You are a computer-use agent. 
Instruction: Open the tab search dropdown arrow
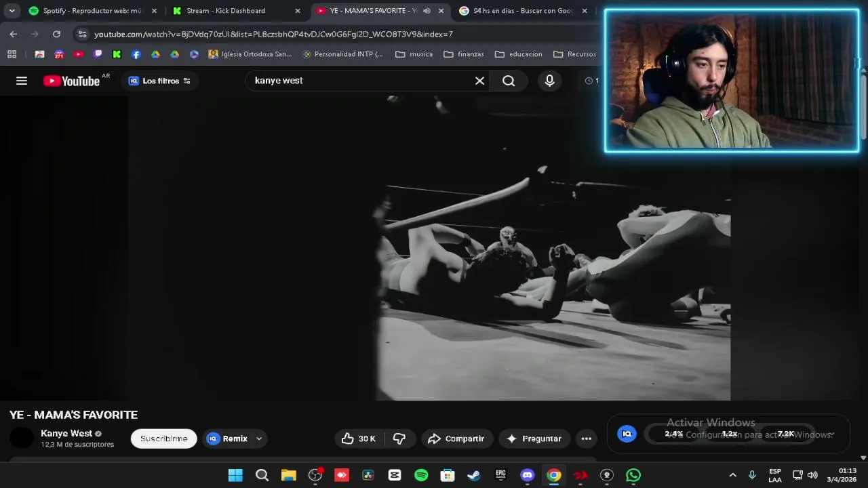click(x=12, y=11)
